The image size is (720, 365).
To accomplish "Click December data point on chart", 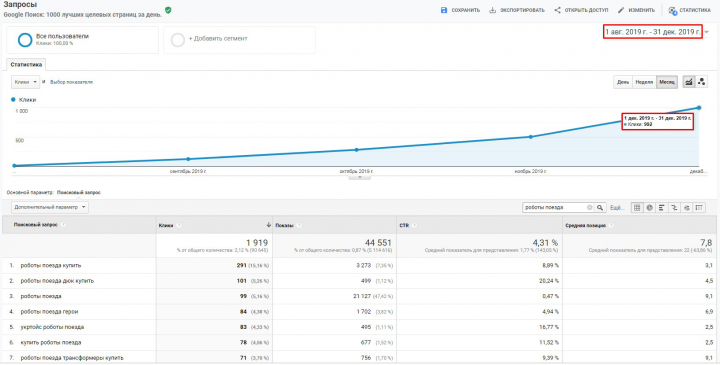I will [699, 108].
